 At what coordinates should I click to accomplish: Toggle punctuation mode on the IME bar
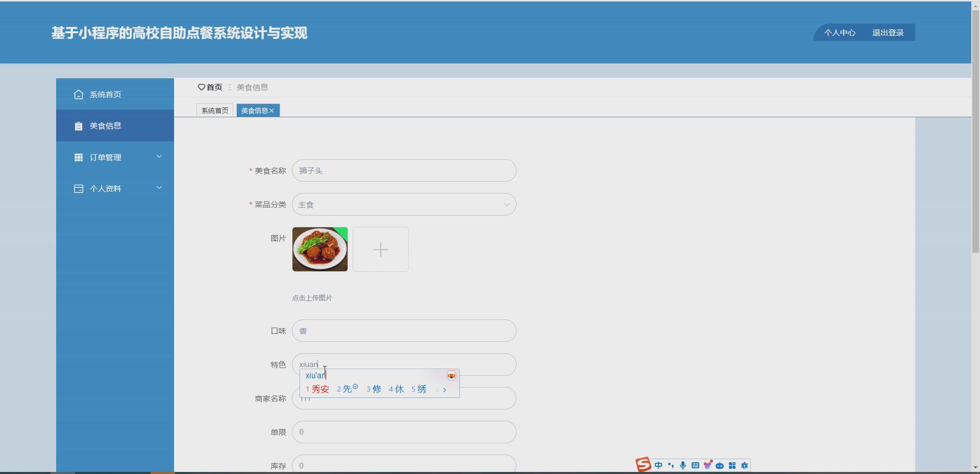pos(671,465)
